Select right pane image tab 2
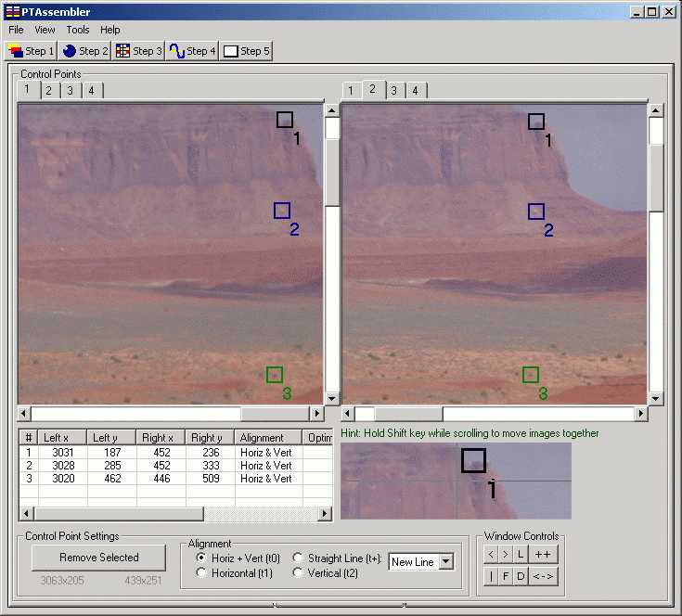Screen dimensions: 682x616 point(372,90)
